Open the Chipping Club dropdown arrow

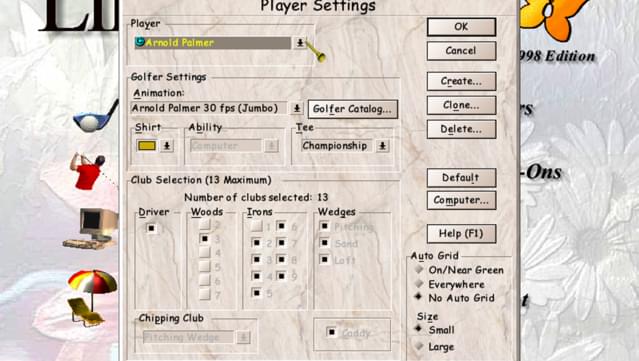(x=243, y=337)
